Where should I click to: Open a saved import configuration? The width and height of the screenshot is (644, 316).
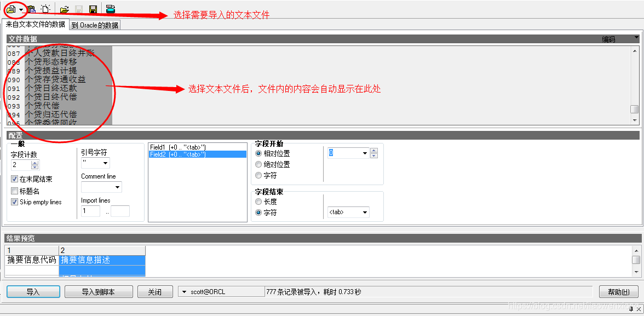point(64,9)
